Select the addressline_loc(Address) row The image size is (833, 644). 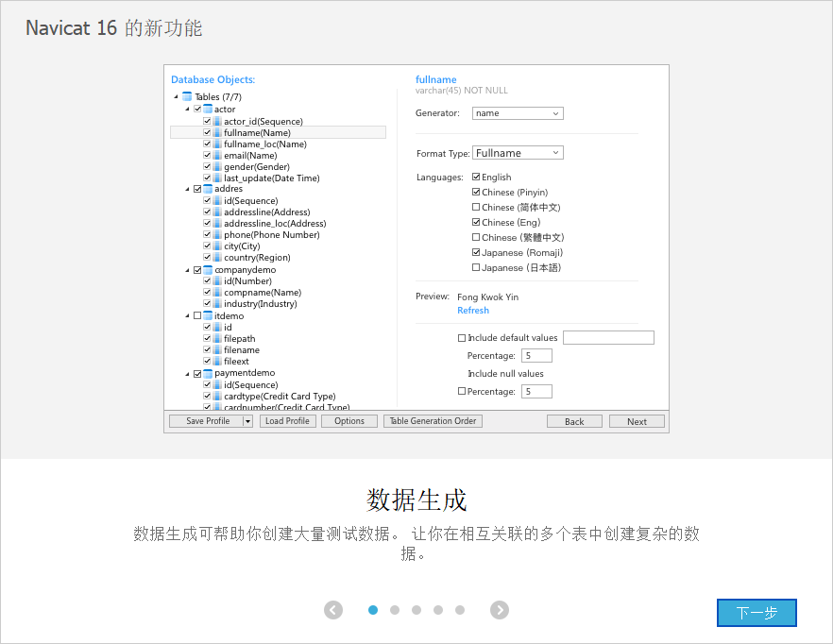(275, 223)
